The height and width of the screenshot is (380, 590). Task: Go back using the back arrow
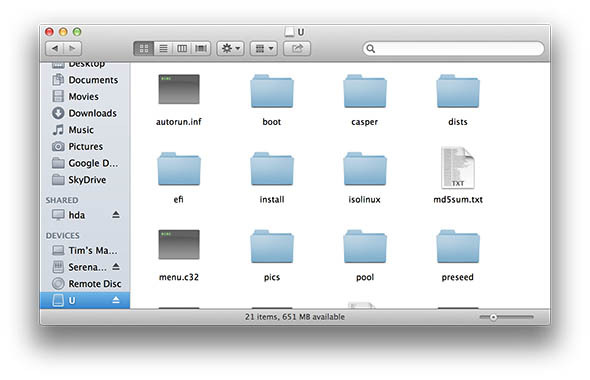coord(55,49)
